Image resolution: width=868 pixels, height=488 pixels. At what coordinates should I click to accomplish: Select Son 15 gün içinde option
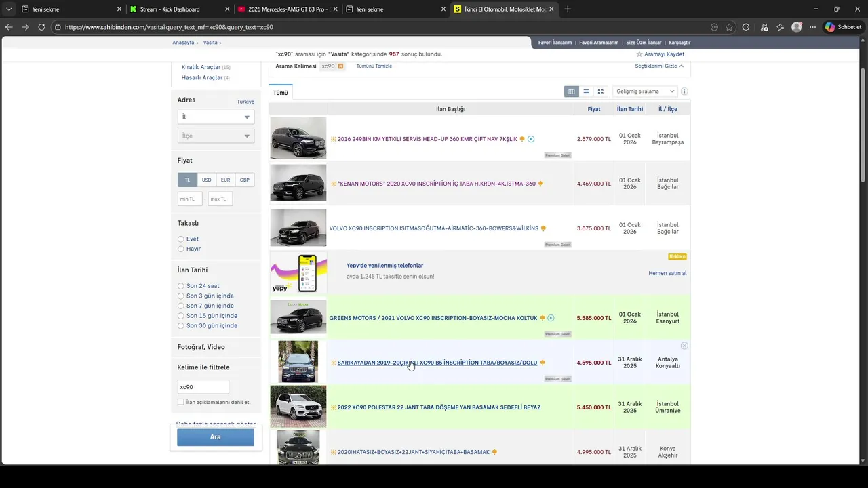click(x=181, y=316)
